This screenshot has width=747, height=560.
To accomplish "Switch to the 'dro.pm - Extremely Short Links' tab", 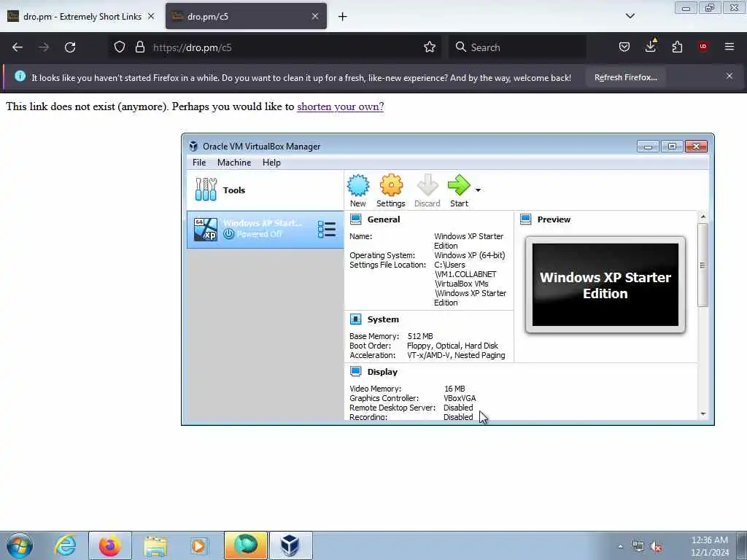I will [81, 16].
